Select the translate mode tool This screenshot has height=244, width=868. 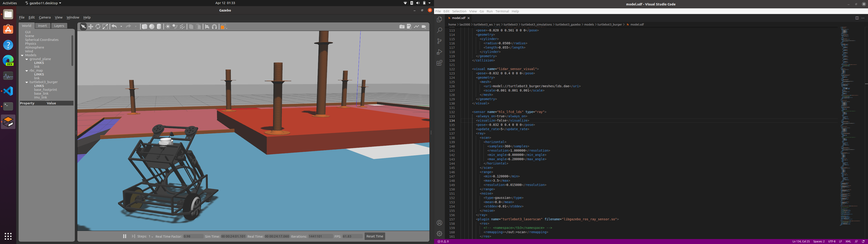91,27
